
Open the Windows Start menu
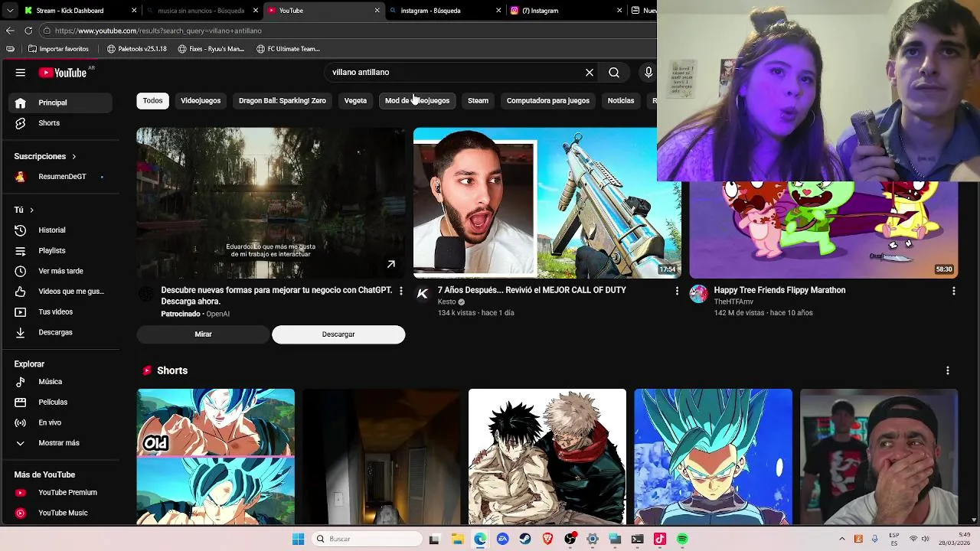298,540
